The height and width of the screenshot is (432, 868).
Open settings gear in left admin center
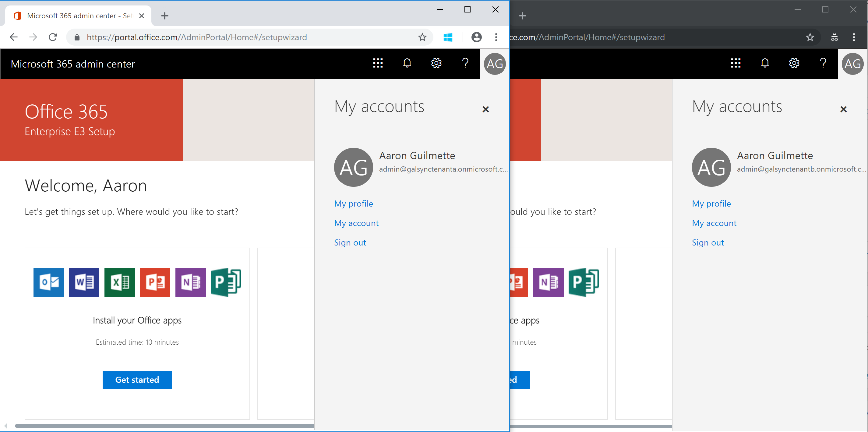coord(436,63)
